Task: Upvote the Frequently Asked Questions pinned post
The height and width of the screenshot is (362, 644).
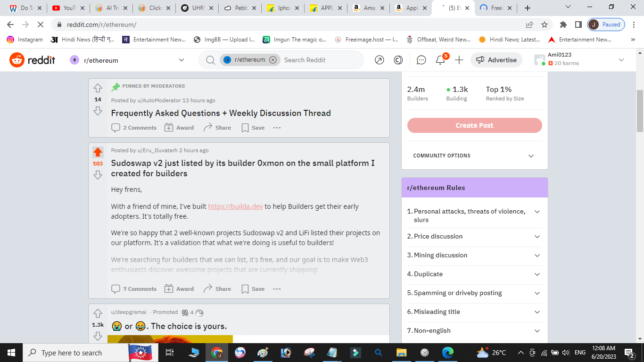Action: (98, 88)
